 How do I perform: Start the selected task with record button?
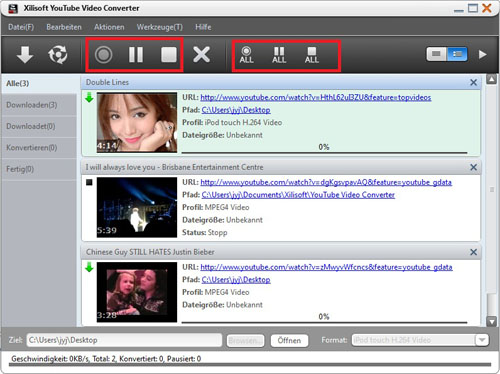point(103,54)
